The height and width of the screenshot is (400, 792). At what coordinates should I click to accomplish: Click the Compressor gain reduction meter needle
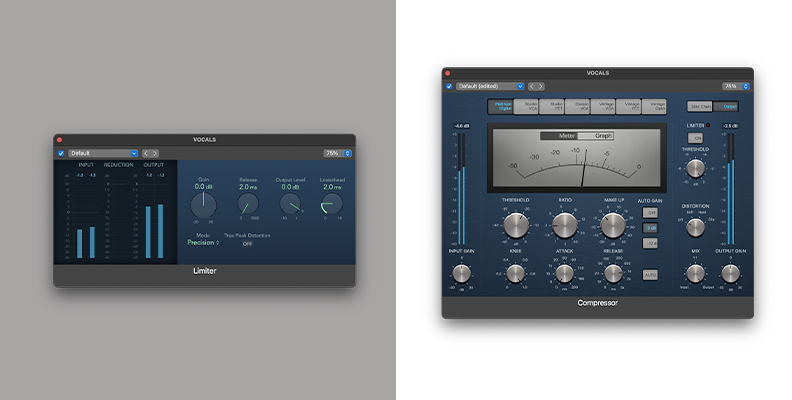coord(584,168)
